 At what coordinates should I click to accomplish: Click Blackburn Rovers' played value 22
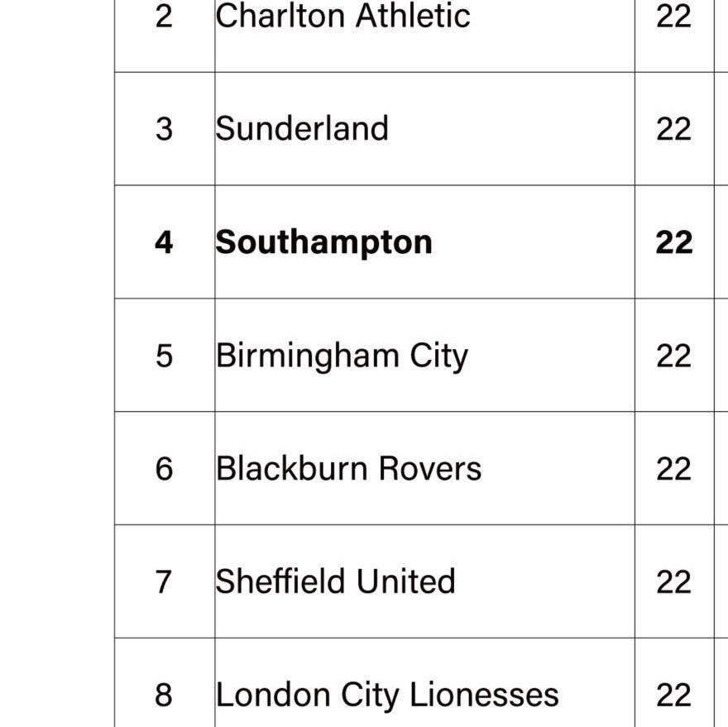(673, 469)
